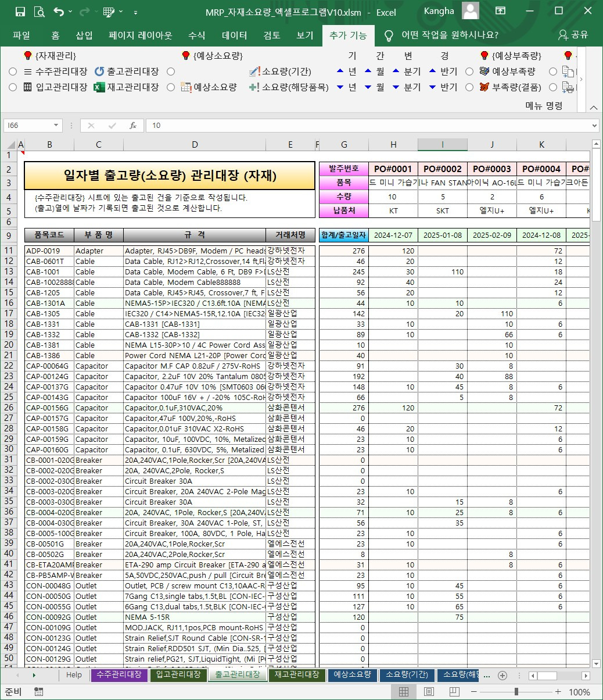Screen dimensions: 603x700
Task: Expand the formula bar
Action: tap(594, 125)
